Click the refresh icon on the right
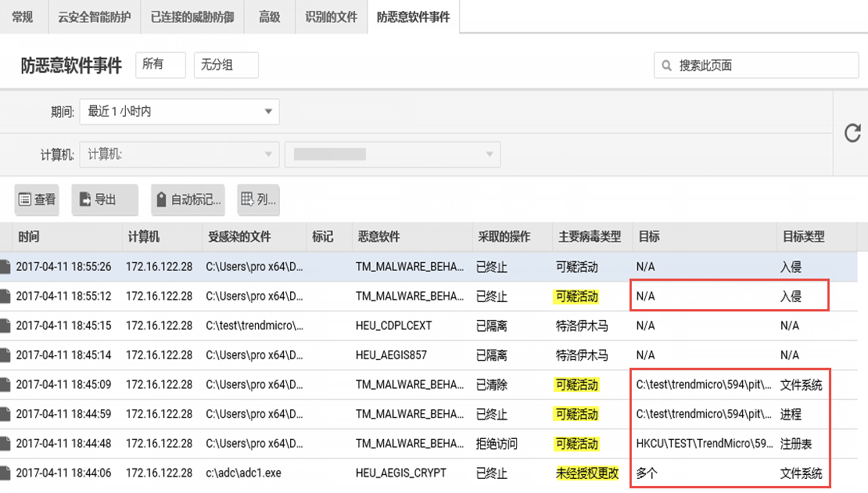 852,133
